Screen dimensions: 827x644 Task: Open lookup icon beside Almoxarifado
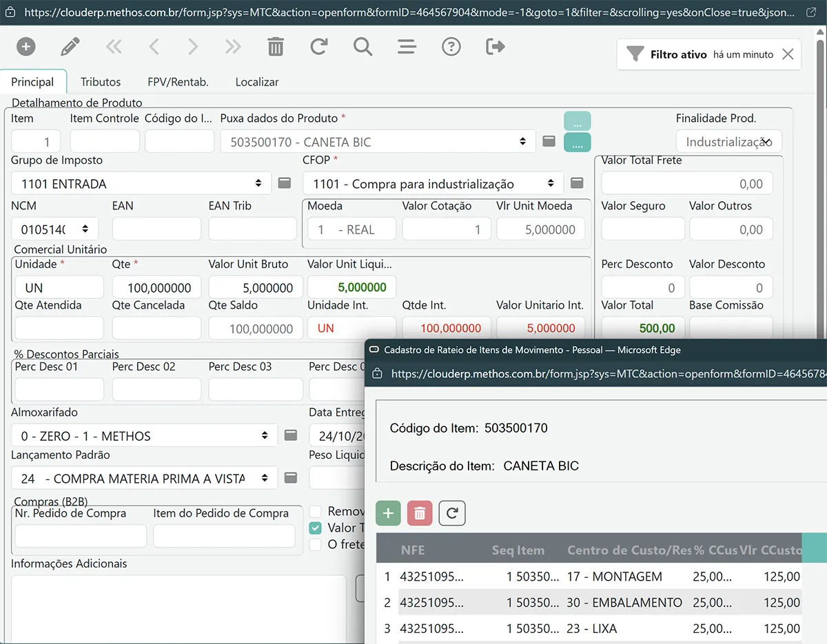[x=291, y=435]
